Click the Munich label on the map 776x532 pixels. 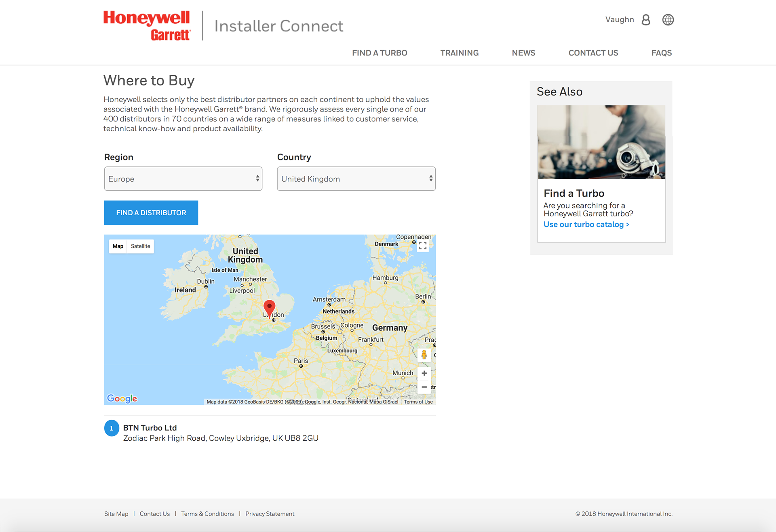click(403, 373)
